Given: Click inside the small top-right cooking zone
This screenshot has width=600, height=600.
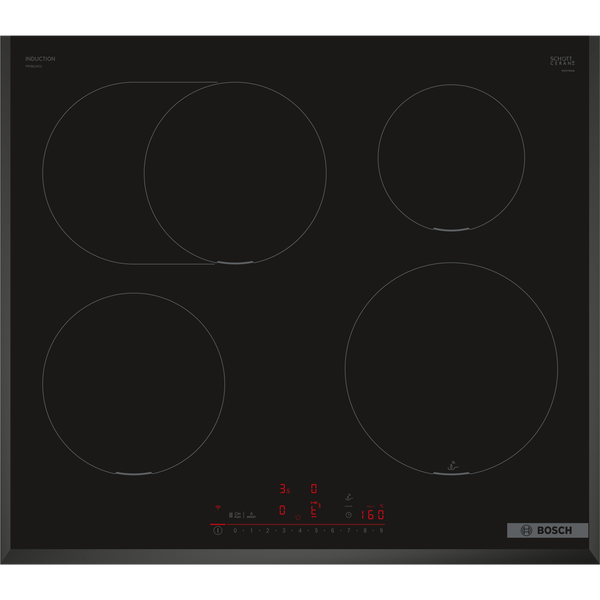Looking at the screenshot, I should 451,158.
